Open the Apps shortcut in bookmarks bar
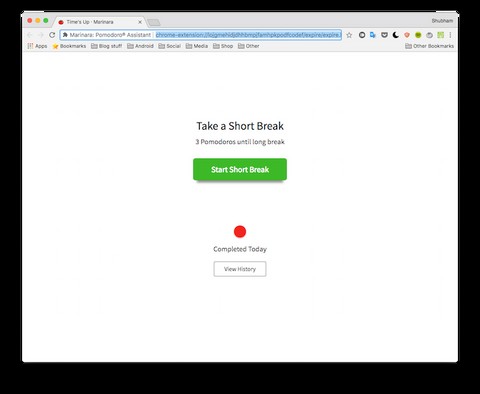This screenshot has height=394, width=480. pyautogui.click(x=37, y=46)
